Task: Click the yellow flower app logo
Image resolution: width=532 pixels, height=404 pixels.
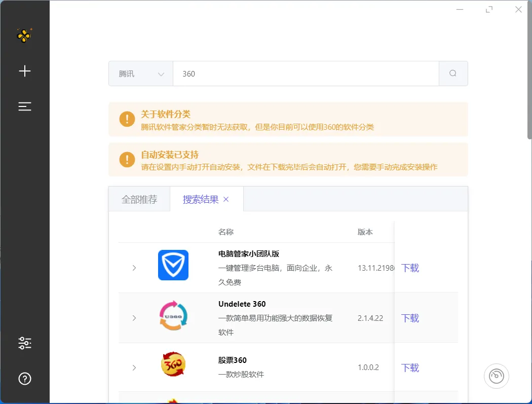Action: tap(24, 35)
